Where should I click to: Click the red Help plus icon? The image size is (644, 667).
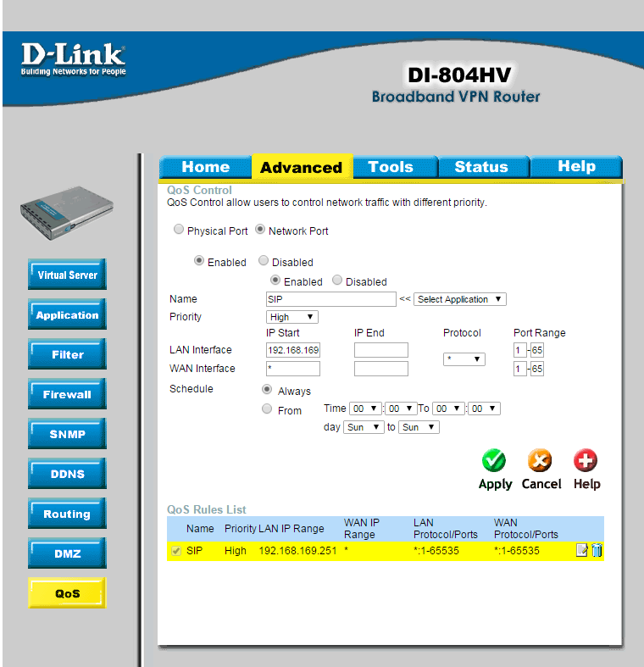(586, 460)
